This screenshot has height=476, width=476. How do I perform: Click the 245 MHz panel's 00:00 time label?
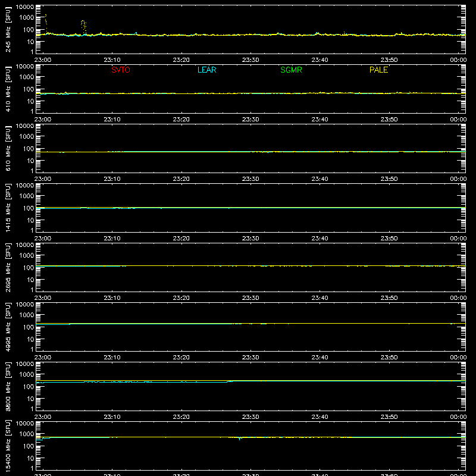pos(458,60)
